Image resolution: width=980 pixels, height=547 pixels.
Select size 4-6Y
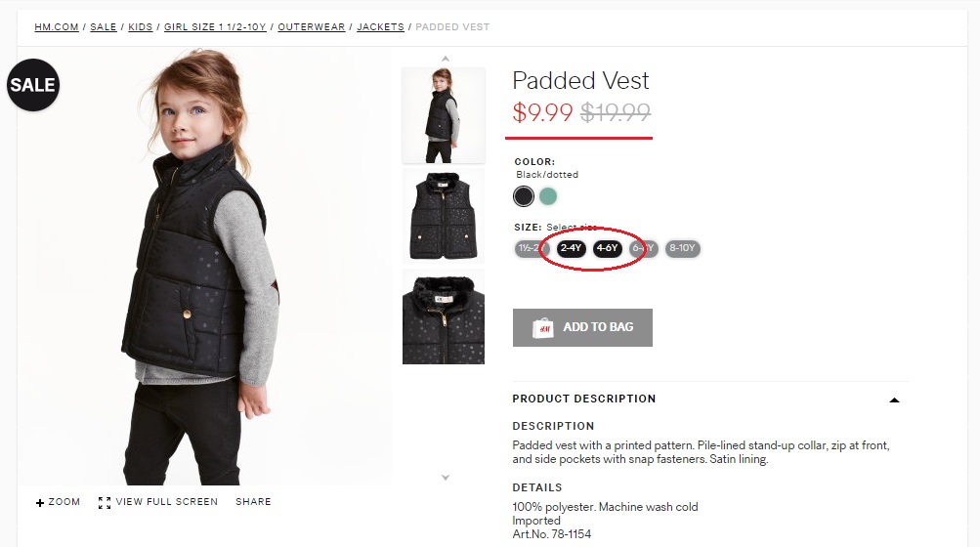coord(607,248)
